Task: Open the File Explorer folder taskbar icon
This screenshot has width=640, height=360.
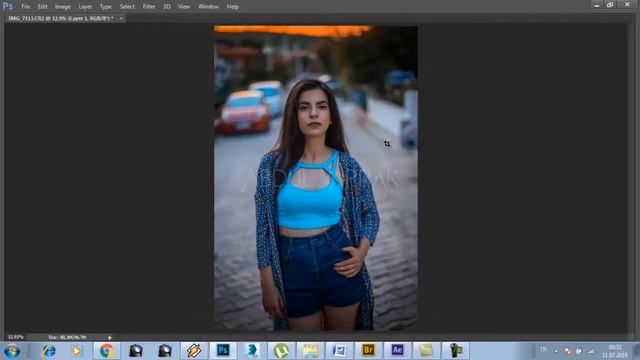Action: [310, 351]
